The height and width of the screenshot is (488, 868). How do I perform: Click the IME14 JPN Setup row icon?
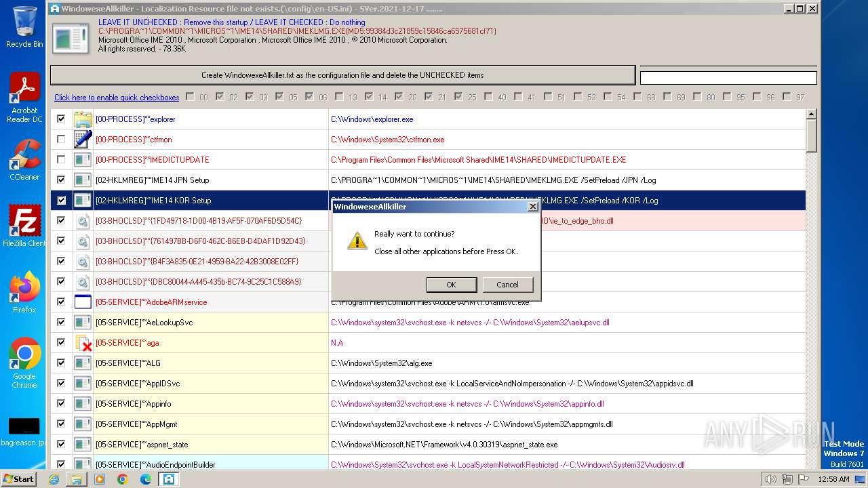[x=83, y=180]
